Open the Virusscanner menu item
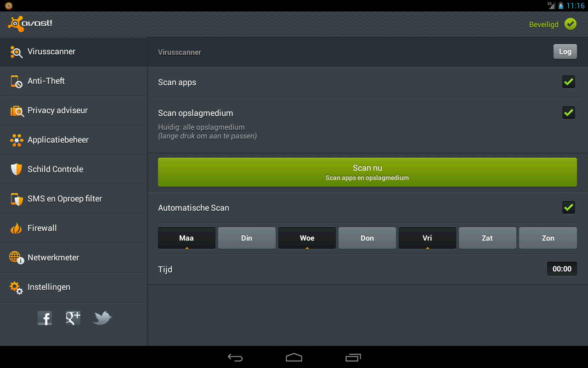 coord(73,52)
